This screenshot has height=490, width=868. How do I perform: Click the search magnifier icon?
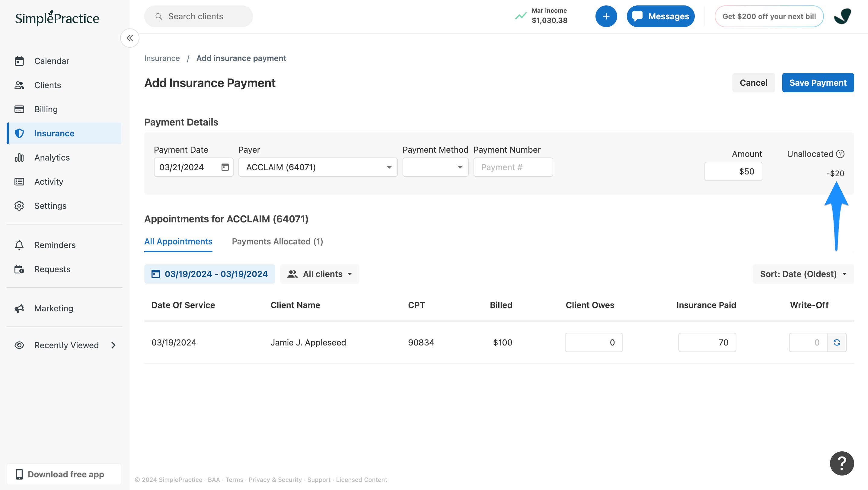[x=159, y=16]
